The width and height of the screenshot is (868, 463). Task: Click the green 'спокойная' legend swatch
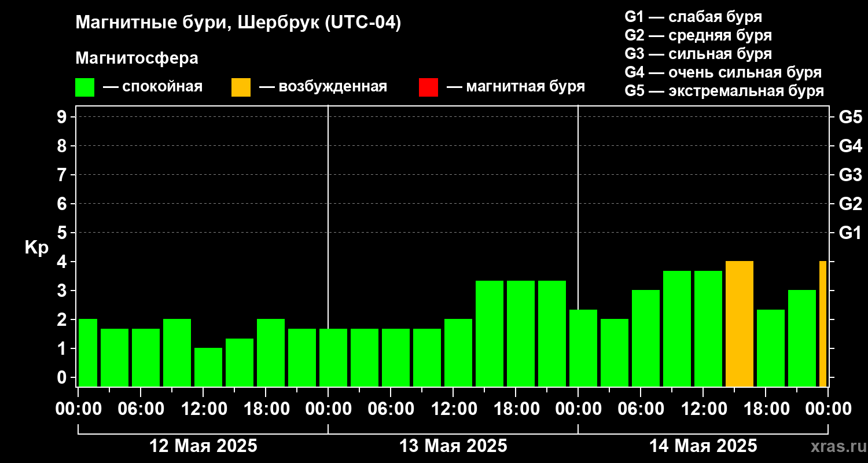[x=84, y=87]
